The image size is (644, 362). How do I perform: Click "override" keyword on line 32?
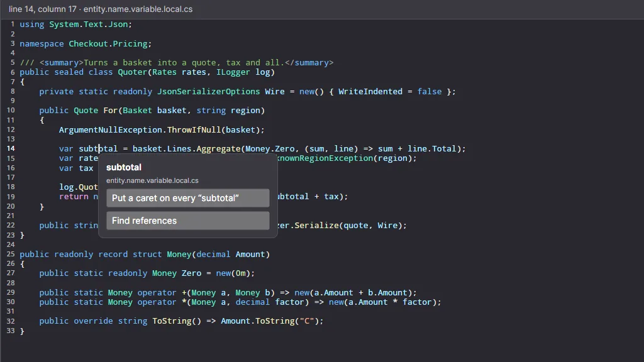click(93, 321)
